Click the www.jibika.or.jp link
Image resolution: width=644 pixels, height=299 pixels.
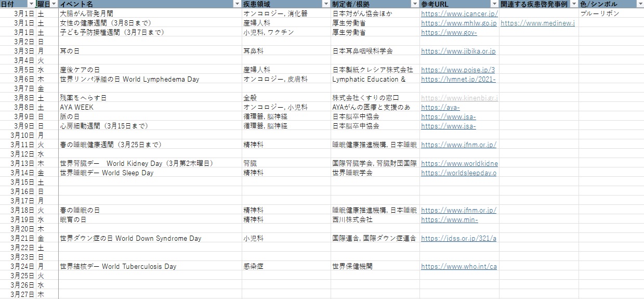click(458, 51)
